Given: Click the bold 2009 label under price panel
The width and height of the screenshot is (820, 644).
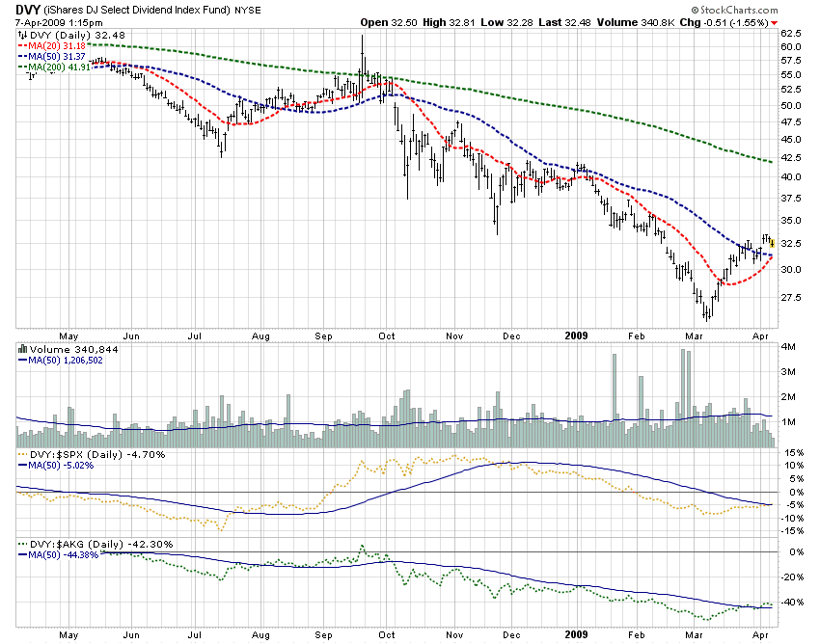Looking at the screenshot, I should (576, 335).
